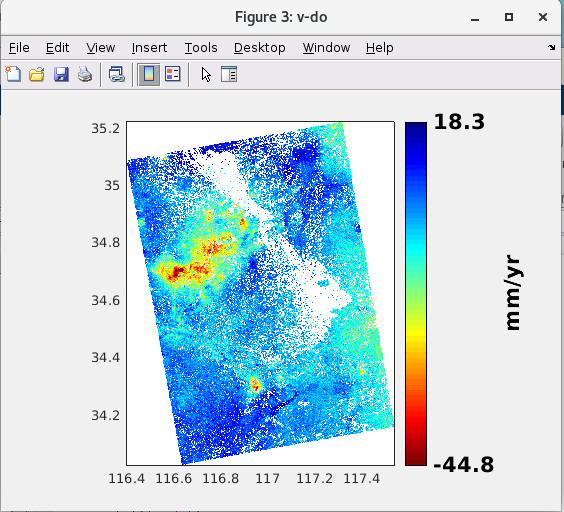Create a new figure via toolbar icon

pyautogui.click(x=13, y=74)
